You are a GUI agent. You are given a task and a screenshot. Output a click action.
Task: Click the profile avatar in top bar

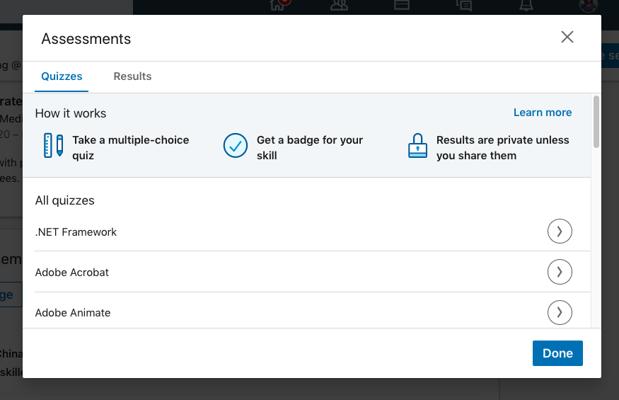[x=588, y=5]
